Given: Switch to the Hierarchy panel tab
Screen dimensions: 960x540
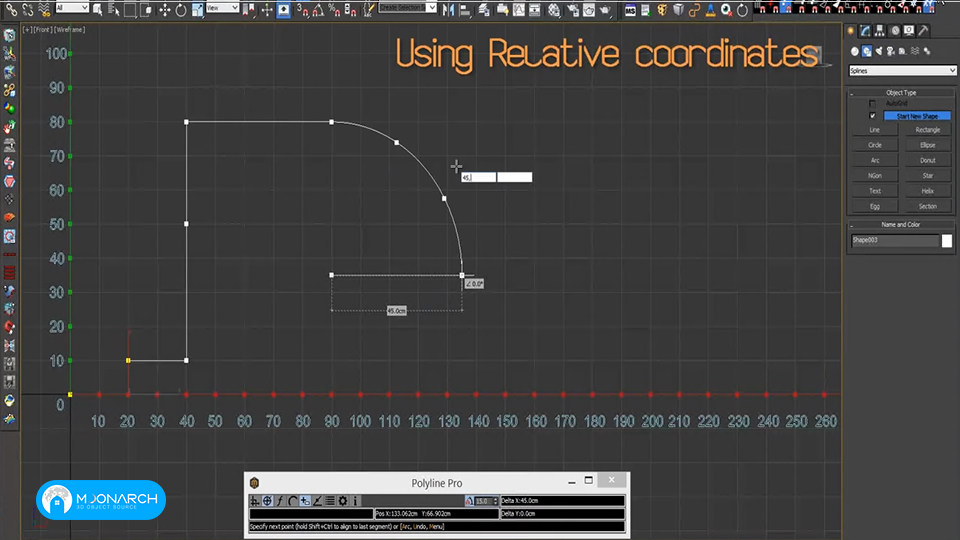Looking at the screenshot, I should [879, 30].
